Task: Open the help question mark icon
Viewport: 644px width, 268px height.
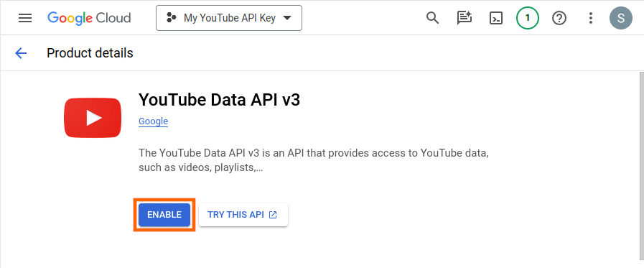Action: point(559,18)
